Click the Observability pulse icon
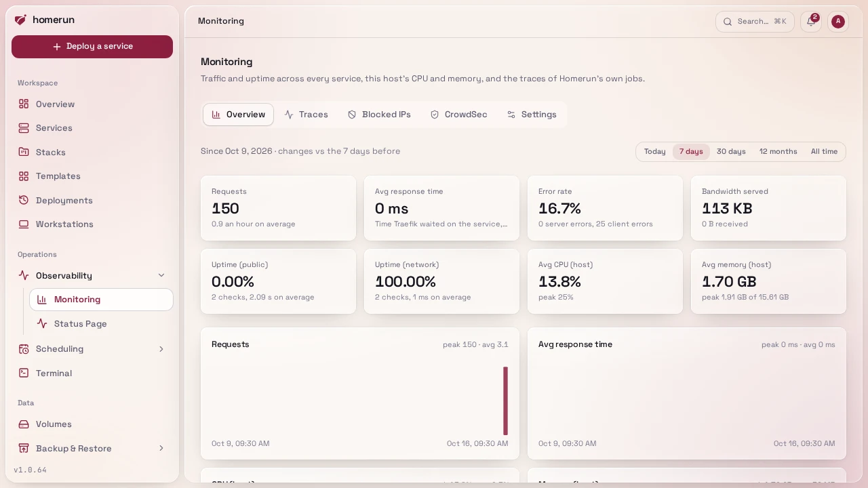The image size is (868, 488). coord(24,275)
